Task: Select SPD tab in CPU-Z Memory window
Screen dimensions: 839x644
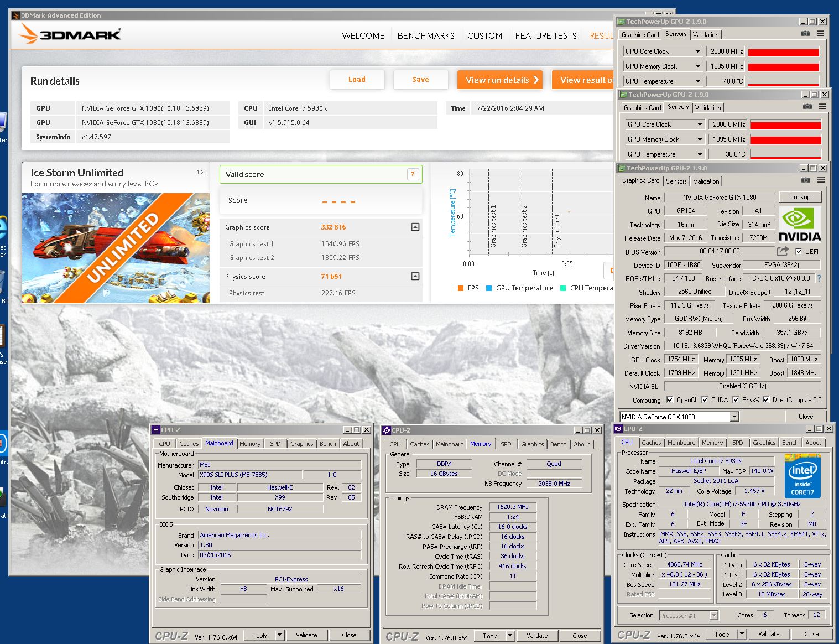Action: click(x=506, y=444)
